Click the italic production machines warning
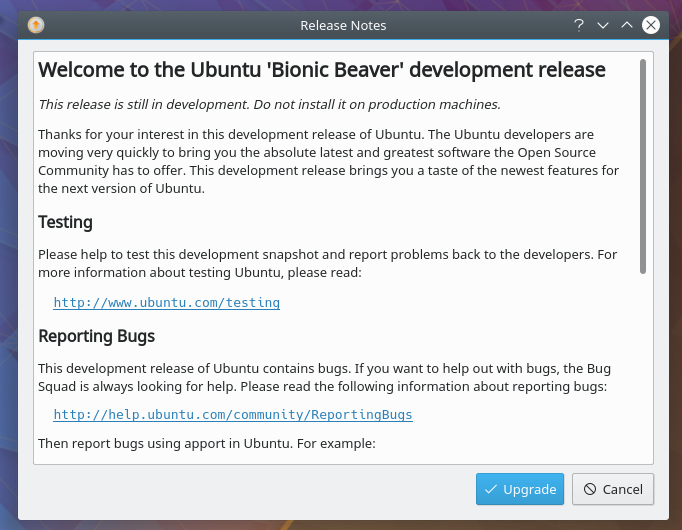This screenshot has width=682, height=530. pos(269,104)
